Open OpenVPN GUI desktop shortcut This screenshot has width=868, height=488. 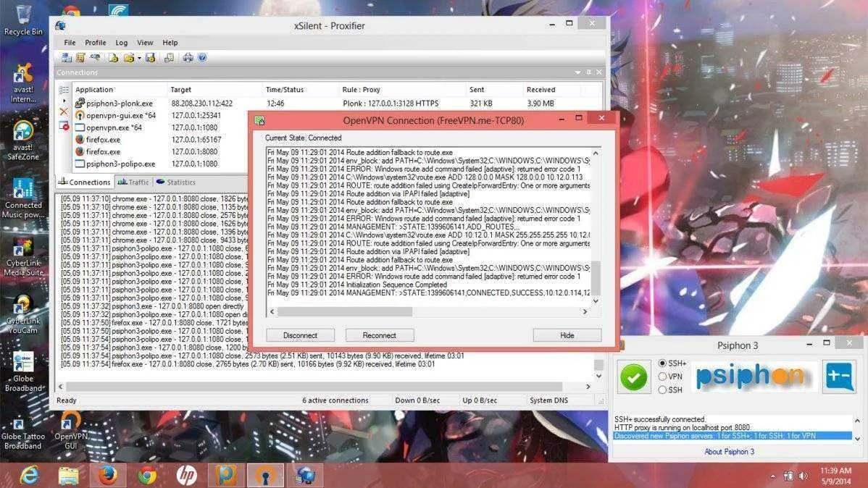pyautogui.click(x=71, y=431)
